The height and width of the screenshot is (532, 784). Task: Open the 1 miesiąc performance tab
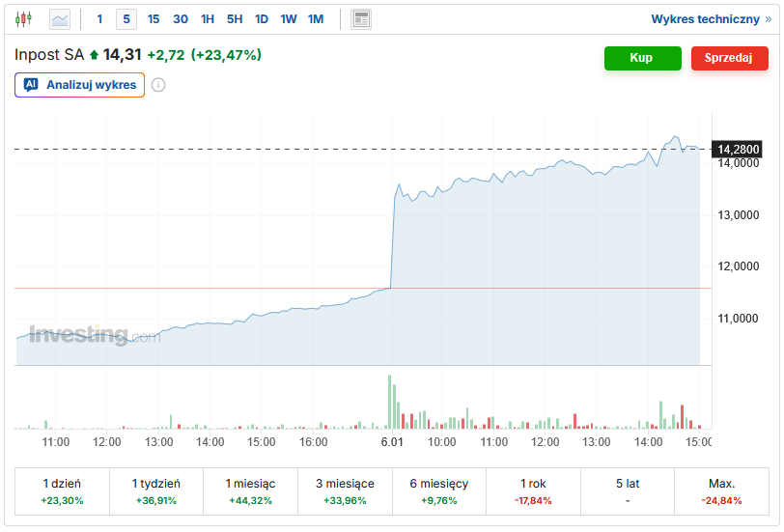tap(250, 491)
